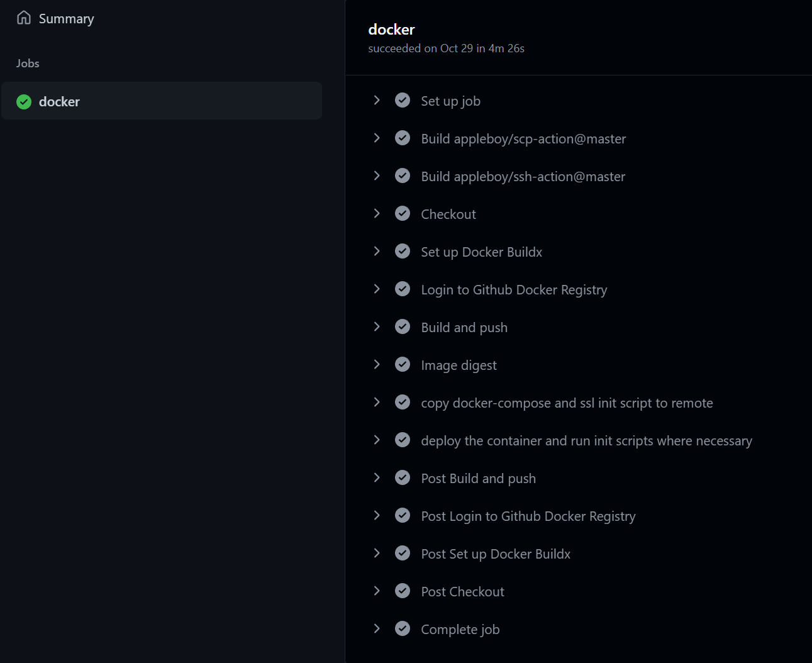This screenshot has width=812, height=663.
Task: Expand the Set up Docker Buildx step chevron
Action: pyautogui.click(x=377, y=251)
